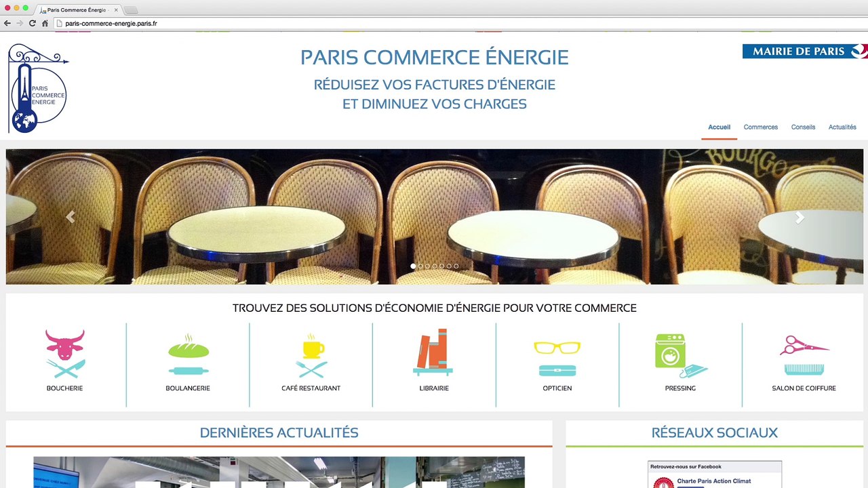Click the BOUCHERIE label link
Image resolution: width=868 pixels, height=488 pixels.
point(65,388)
